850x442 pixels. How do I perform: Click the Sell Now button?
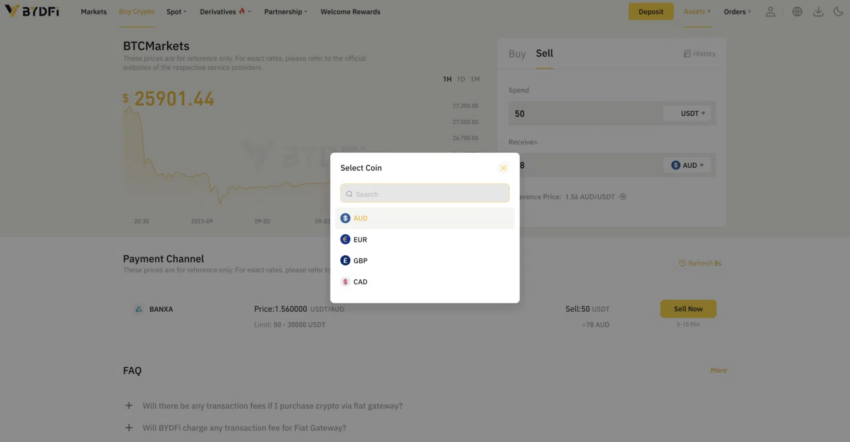(688, 309)
